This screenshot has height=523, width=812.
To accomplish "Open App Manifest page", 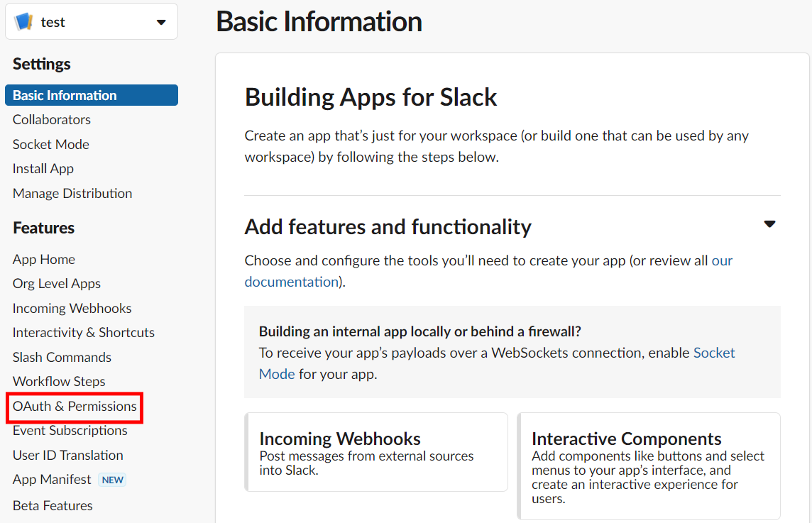I will tap(52, 480).
